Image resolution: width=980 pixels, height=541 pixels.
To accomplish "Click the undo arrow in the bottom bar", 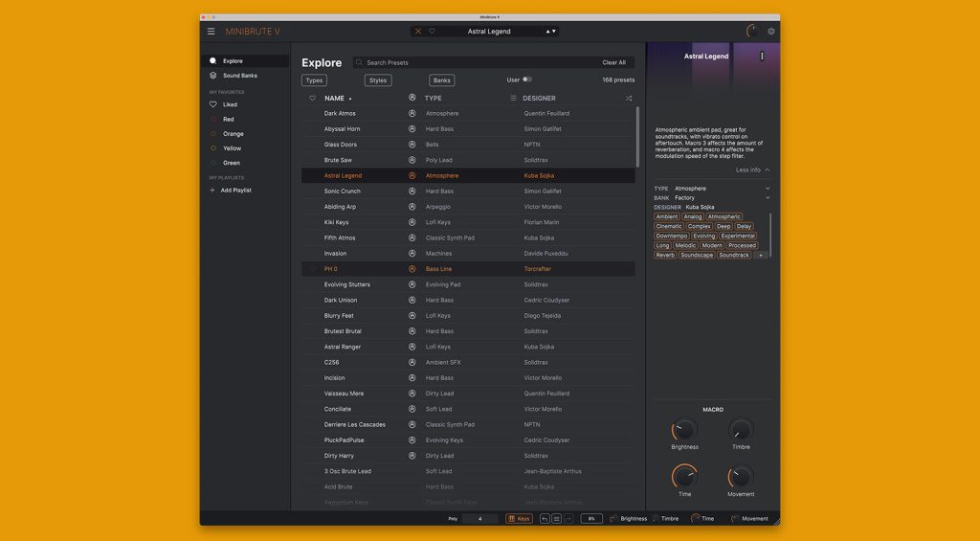I will [545, 518].
